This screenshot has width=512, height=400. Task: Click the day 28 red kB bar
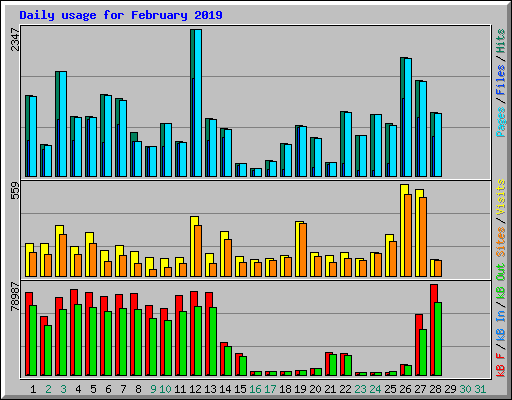433,330
